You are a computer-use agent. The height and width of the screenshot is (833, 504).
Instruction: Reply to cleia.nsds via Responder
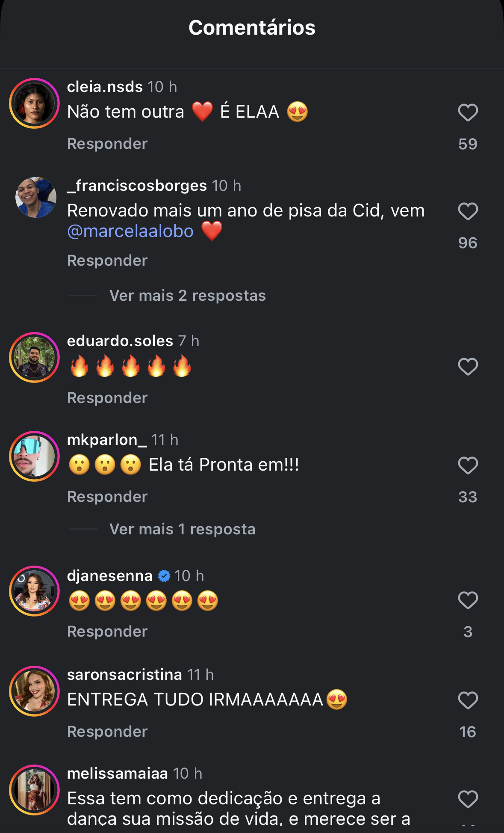[107, 144]
